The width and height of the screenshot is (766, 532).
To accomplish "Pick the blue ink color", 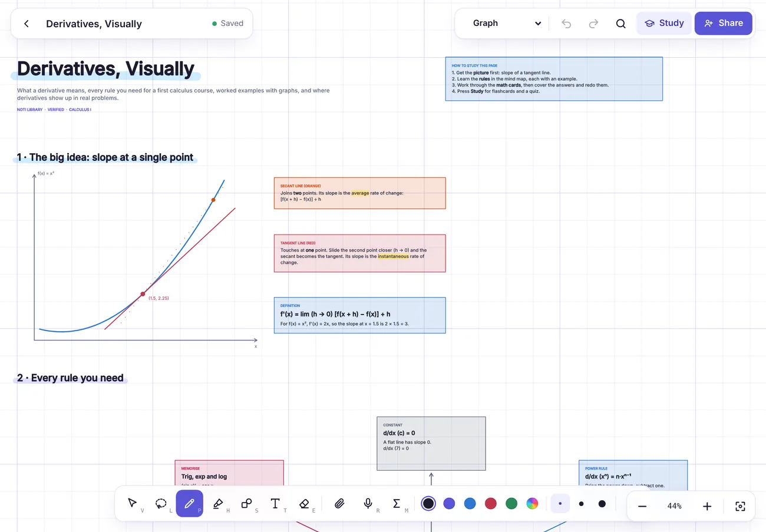I will pyautogui.click(x=470, y=503).
